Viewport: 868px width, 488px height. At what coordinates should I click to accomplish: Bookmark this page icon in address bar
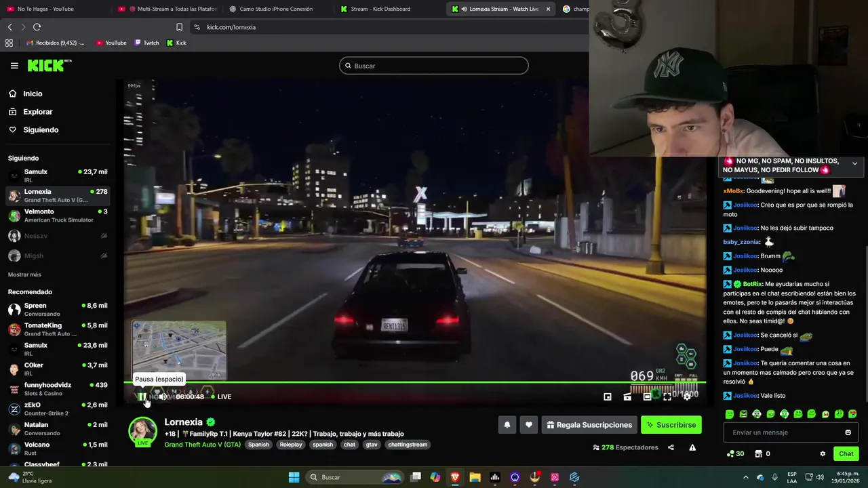coord(179,27)
